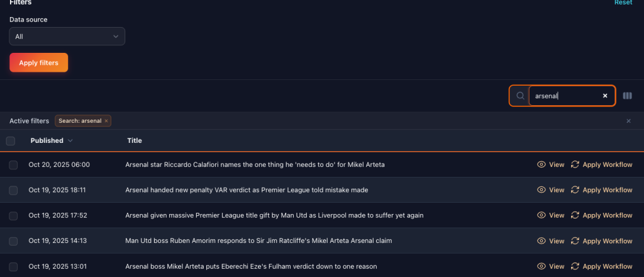Select the Oct 19, 2025 17:52 row checkbox
The width and height of the screenshot is (644, 277).
tap(13, 215)
